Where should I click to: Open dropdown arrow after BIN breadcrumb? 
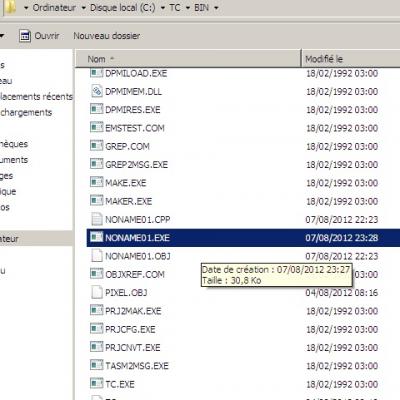(216, 8)
